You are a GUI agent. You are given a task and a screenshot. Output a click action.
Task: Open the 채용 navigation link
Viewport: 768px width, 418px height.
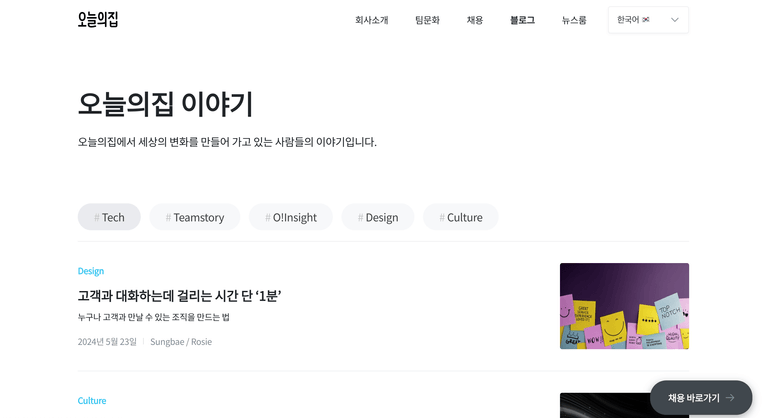pos(475,20)
